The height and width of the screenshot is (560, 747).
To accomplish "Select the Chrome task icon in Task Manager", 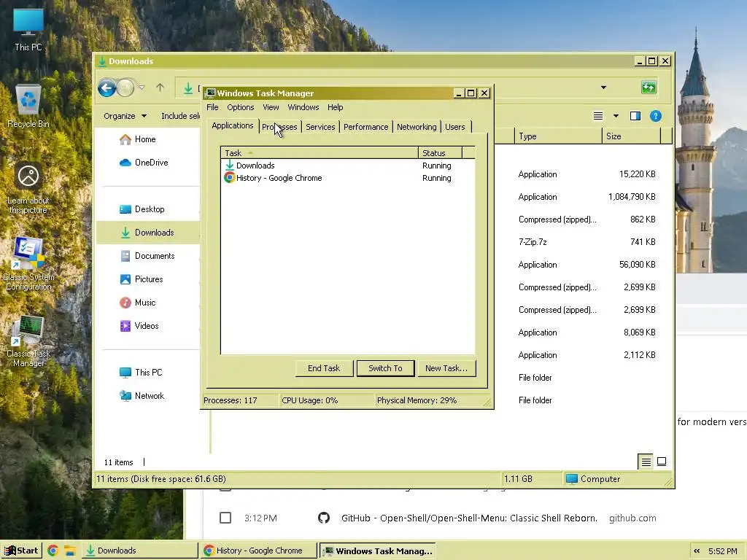I will (230, 178).
